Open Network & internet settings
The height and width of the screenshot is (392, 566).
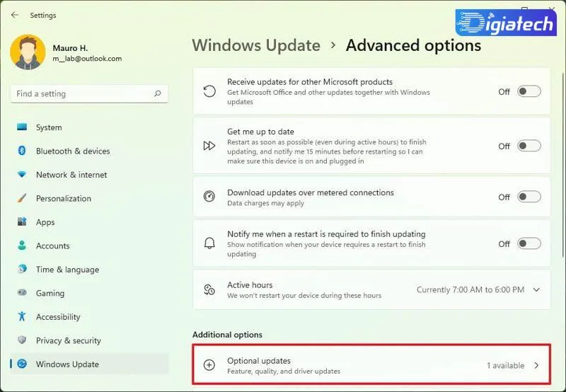pos(89,175)
